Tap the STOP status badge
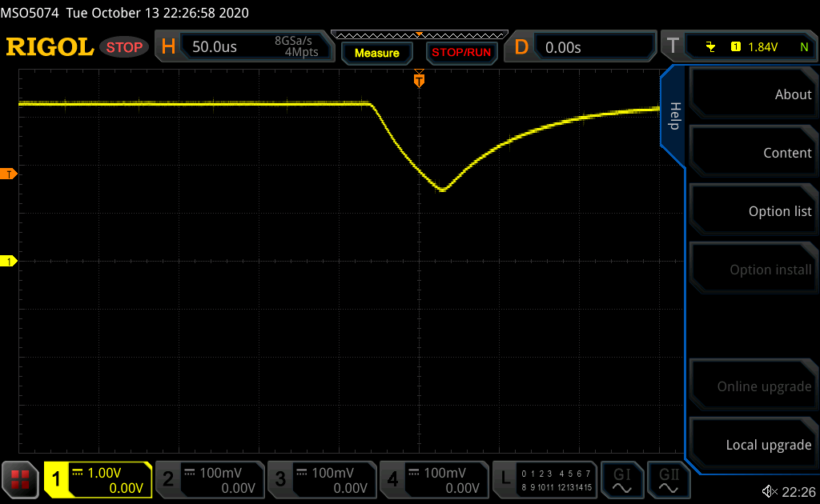 click(124, 47)
